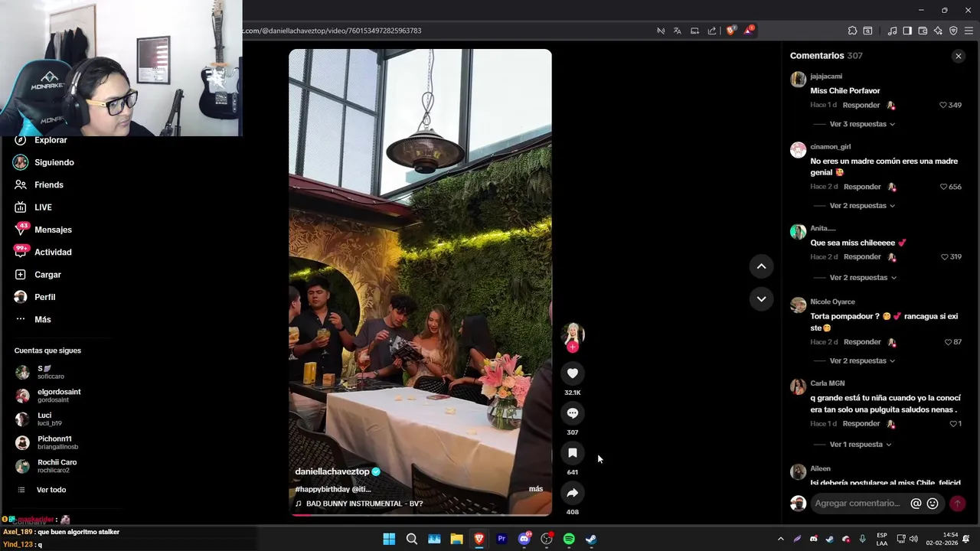Open browser Extensions puzzle icon

pyautogui.click(x=852, y=31)
